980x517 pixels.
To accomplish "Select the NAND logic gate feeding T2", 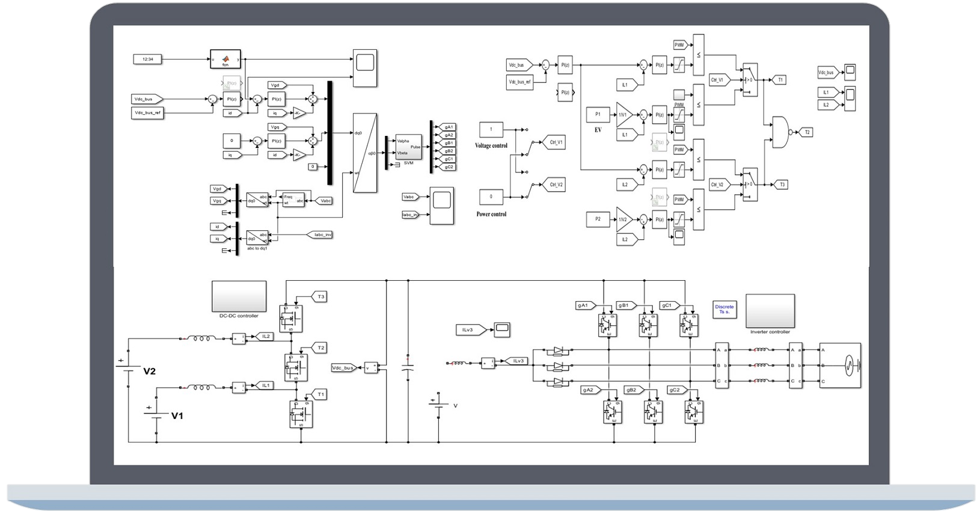I will (x=780, y=132).
